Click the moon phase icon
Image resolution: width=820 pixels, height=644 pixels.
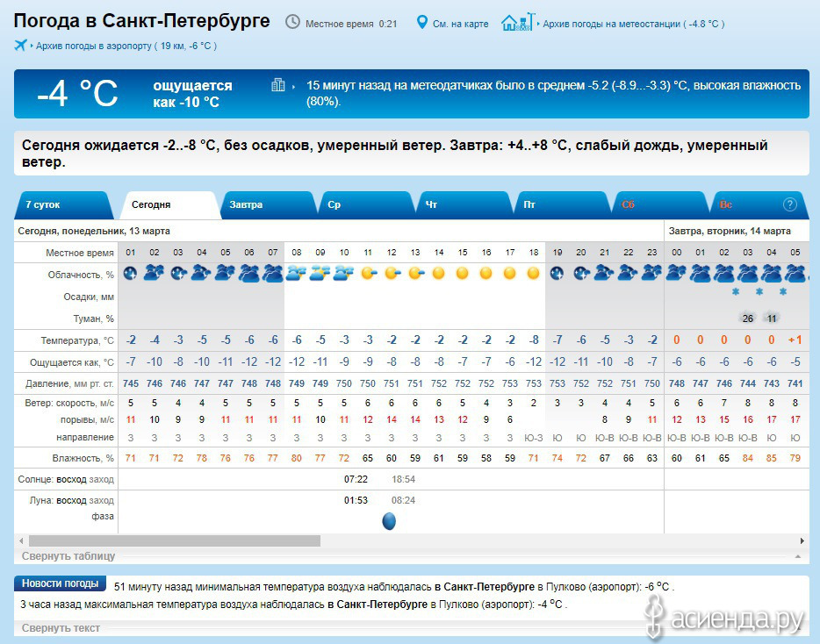(x=389, y=520)
